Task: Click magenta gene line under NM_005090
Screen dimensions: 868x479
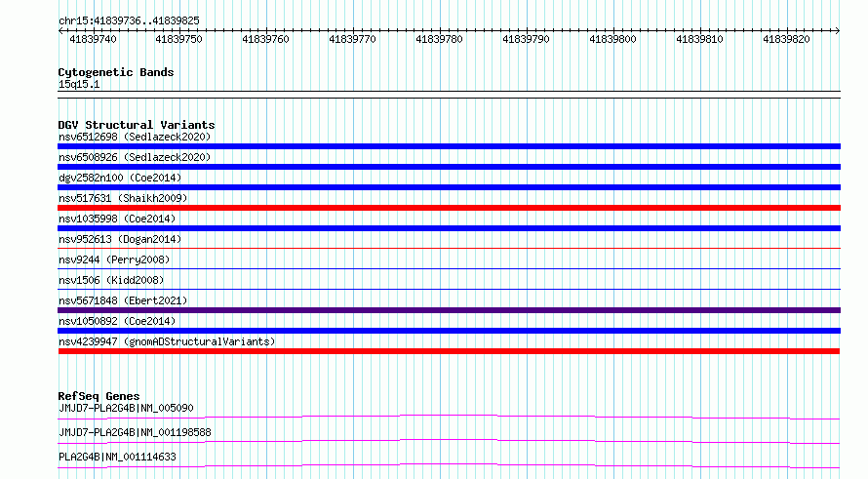Action: coord(449,417)
